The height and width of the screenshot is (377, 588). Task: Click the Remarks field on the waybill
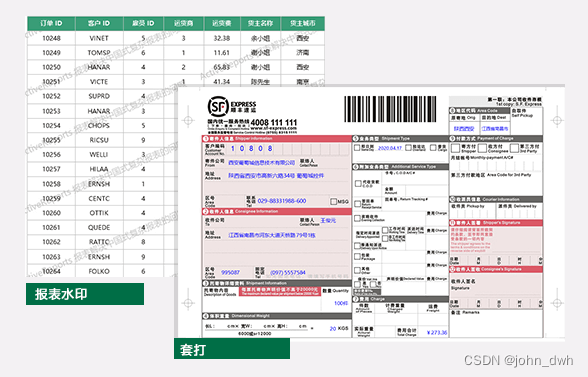(496, 323)
